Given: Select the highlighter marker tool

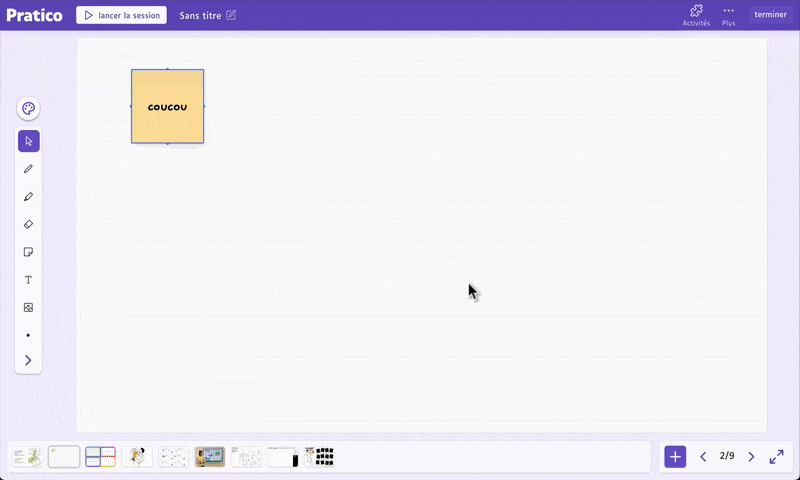Looking at the screenshot, I should point(29,196).
